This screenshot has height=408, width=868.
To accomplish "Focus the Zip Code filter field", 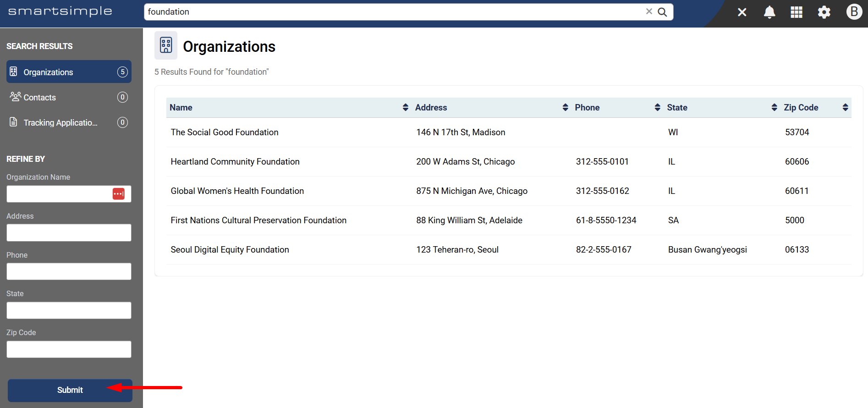I will [x=69, y=349].
